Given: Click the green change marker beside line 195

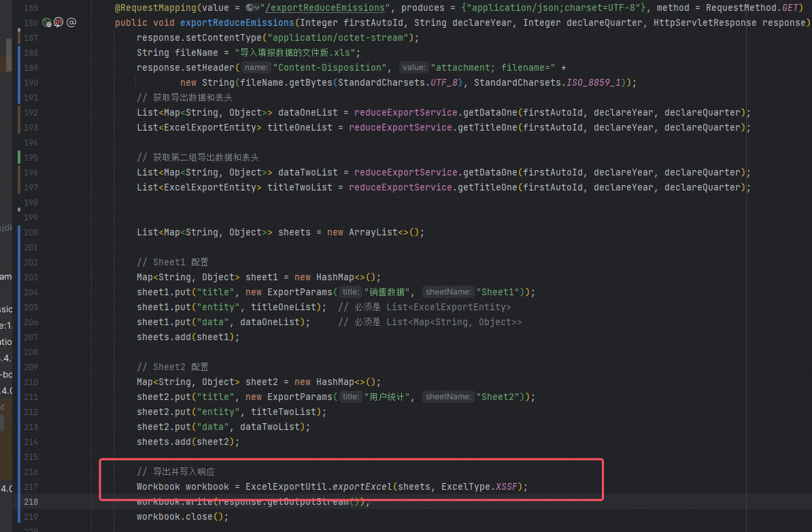Looking at the screenshot, I should pyautogui.click(x=19, y=157).
